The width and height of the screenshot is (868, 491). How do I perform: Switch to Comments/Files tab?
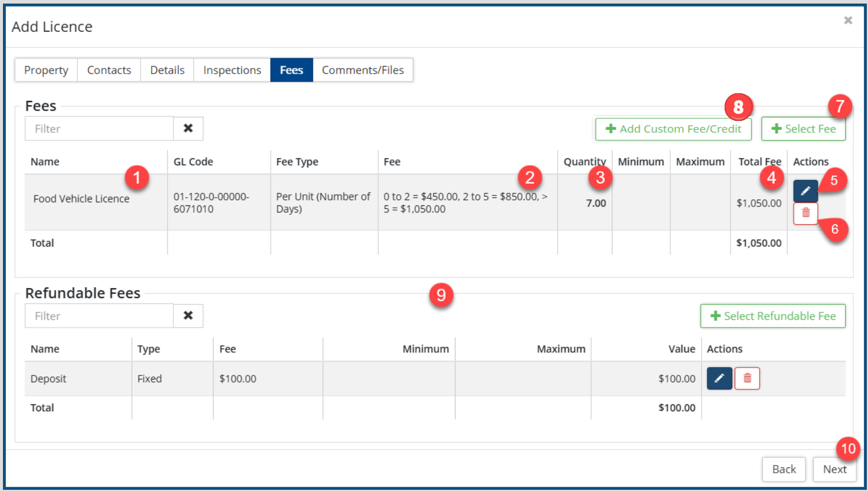(363, 70)
